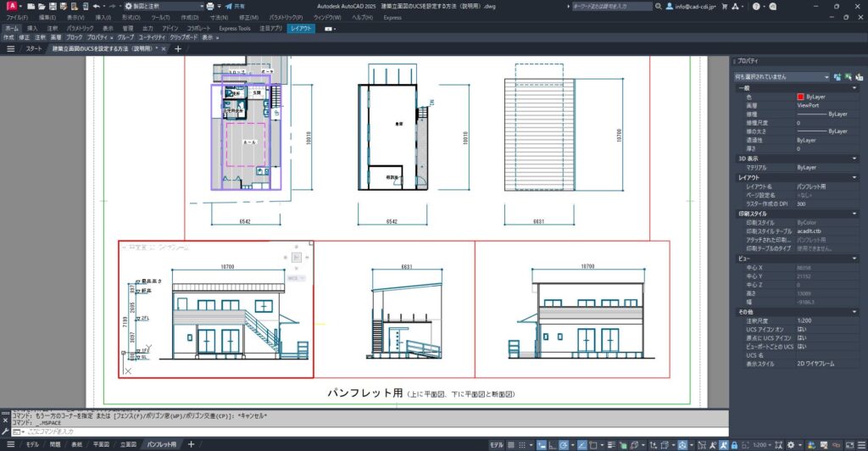The height and width of the screenshot is (451, 868).
Task: Click the 注釈尺度 value 1:200 in Properties
Action: 804,321
